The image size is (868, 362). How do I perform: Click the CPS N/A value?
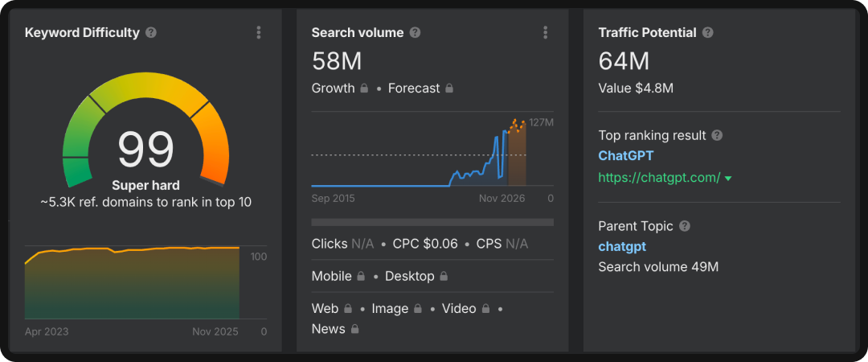[502, 244]
